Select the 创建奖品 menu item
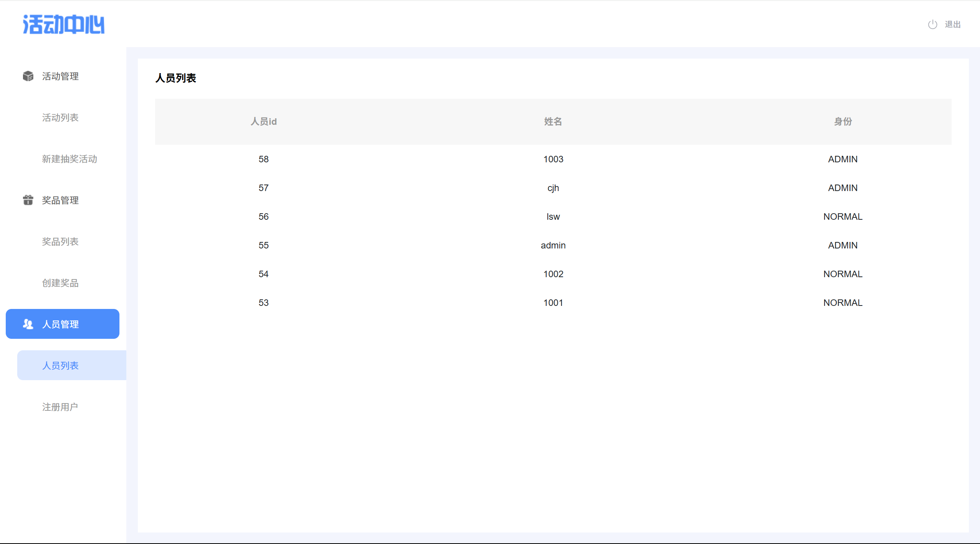Viewport: 980px width, 544px height. 60,283
